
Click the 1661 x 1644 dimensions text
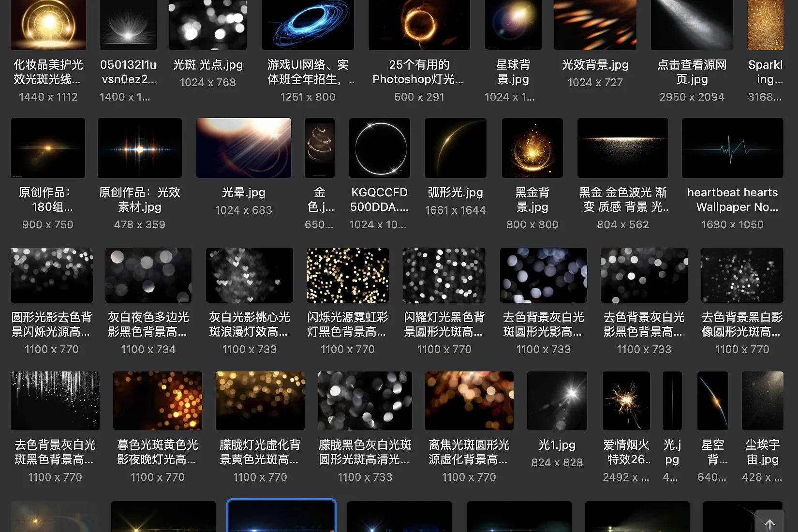(456, 210)
